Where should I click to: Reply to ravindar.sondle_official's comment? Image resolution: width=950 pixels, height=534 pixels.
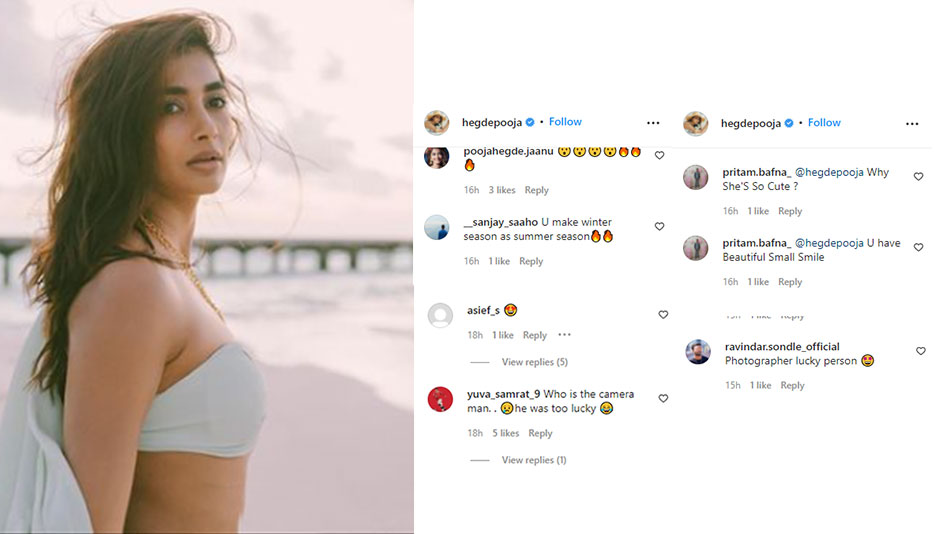pyautogui.click(x=792, y=385)
